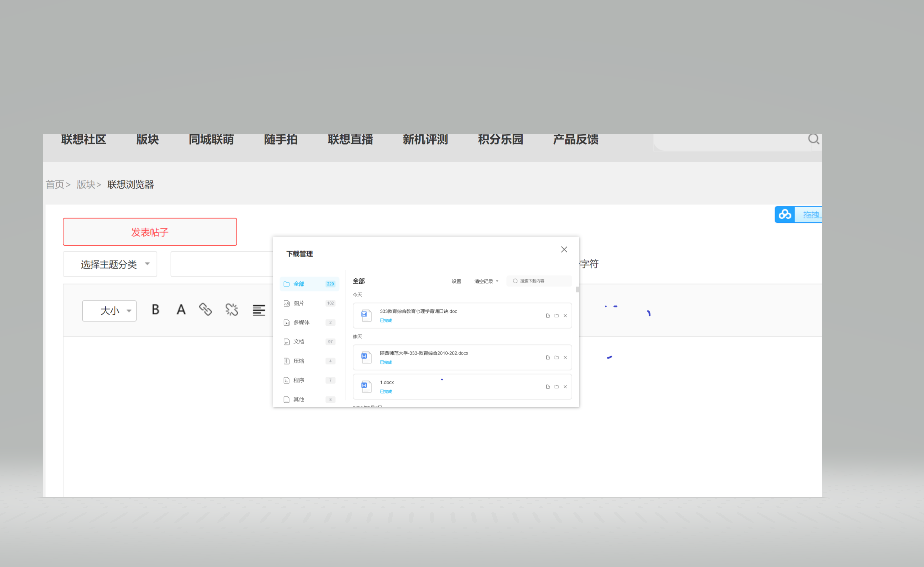This screenshot has width=924, height=567.
Task: Open 联想直播 nav item
Action: point(350,139)
